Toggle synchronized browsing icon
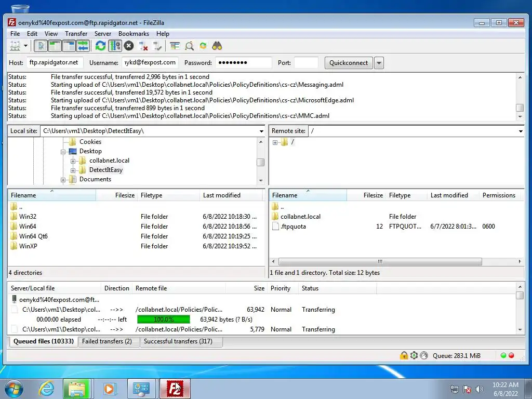The width and height of the screenshot is (532, 399). [x=203, y=46]
